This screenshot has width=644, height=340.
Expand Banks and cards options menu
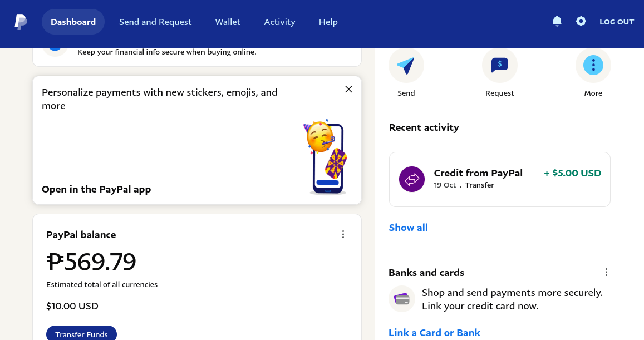point(606,272)
